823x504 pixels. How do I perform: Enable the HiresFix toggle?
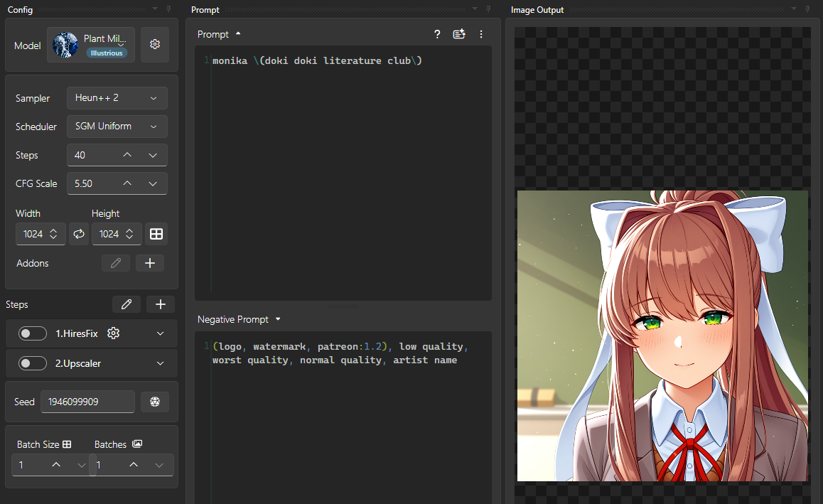pos(33,333)
